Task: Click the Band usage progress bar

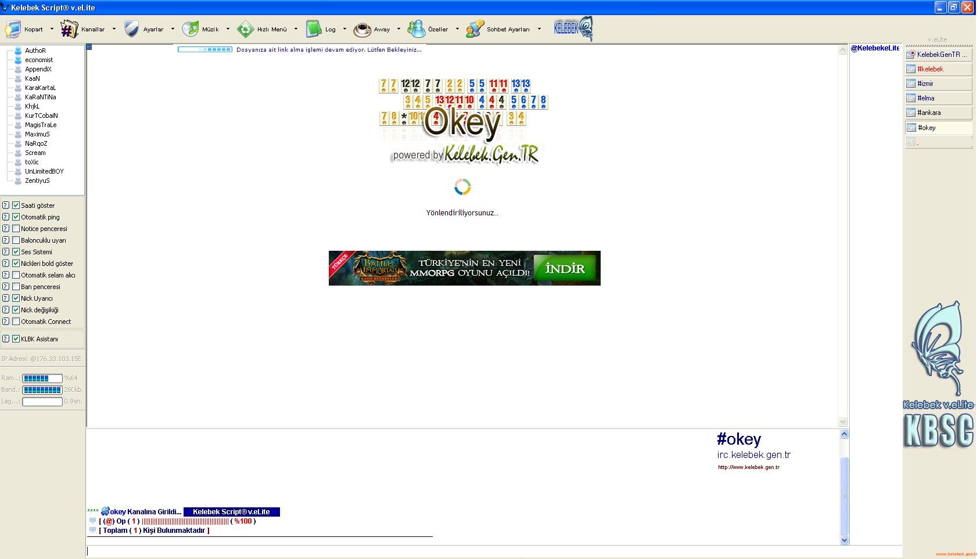Action: coord(42,390)
